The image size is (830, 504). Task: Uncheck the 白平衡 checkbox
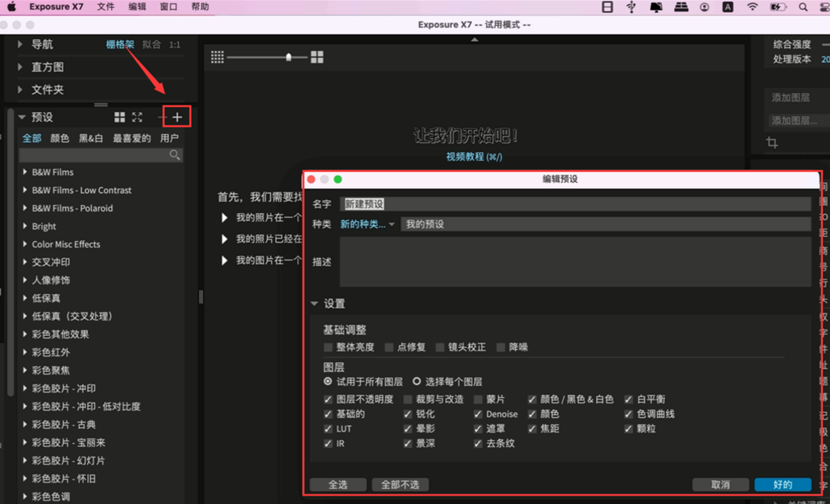point(629,399)
